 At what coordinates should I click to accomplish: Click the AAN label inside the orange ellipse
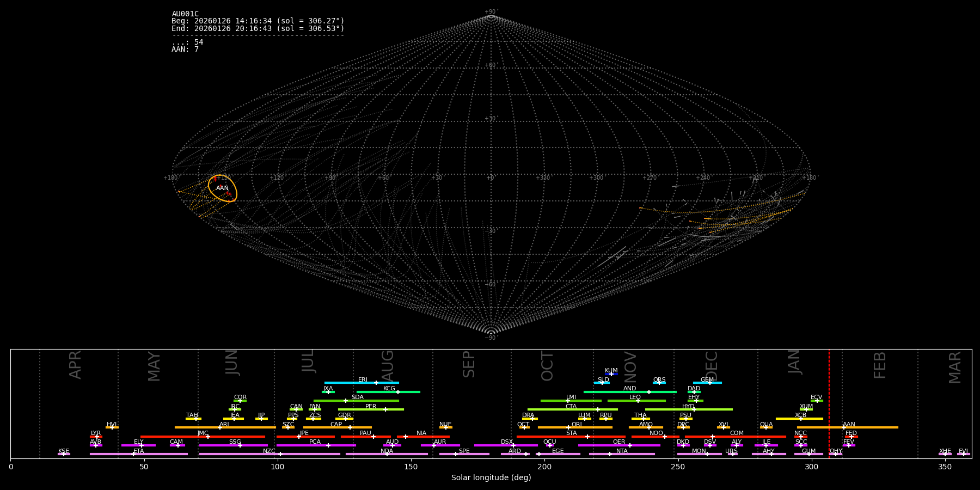[x=222, y=188]
